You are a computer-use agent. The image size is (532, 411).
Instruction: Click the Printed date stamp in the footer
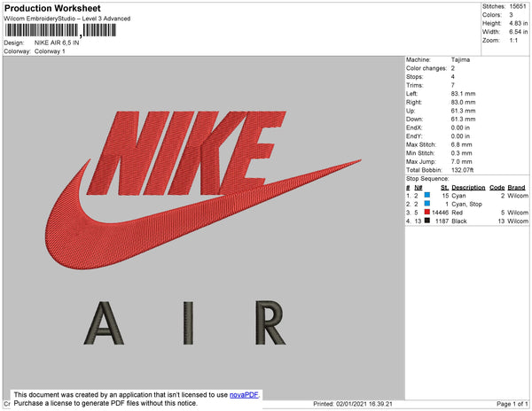(353, 404)
